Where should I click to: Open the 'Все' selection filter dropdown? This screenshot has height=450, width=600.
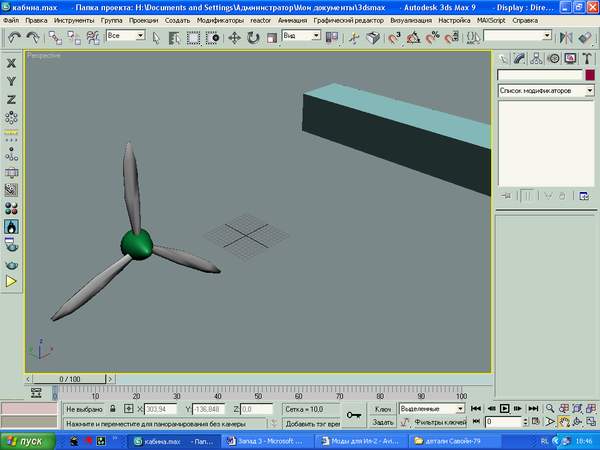click(126, 36)
